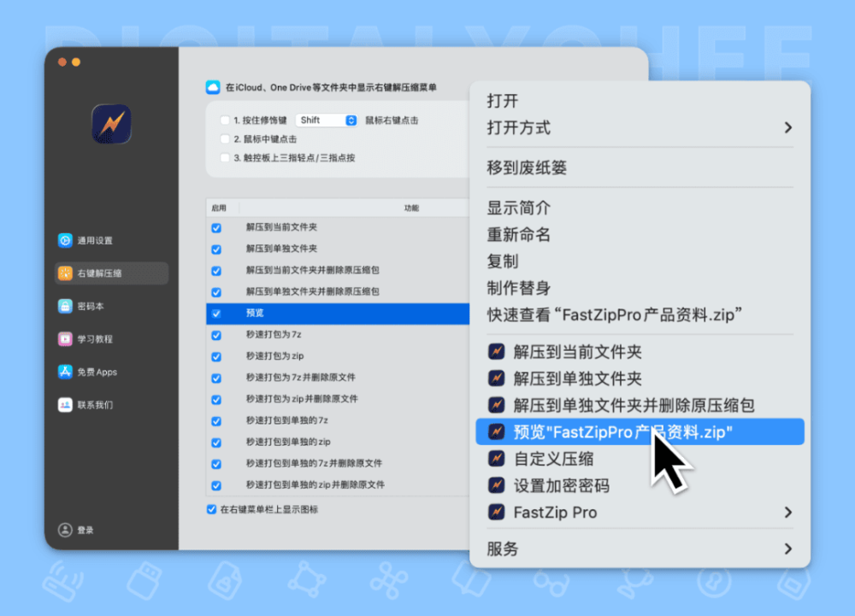The height and width of the screenshot is (616, 855).
Task: Click icon beside 解压到当前文件夹 menu item
Action: point(496,351)
